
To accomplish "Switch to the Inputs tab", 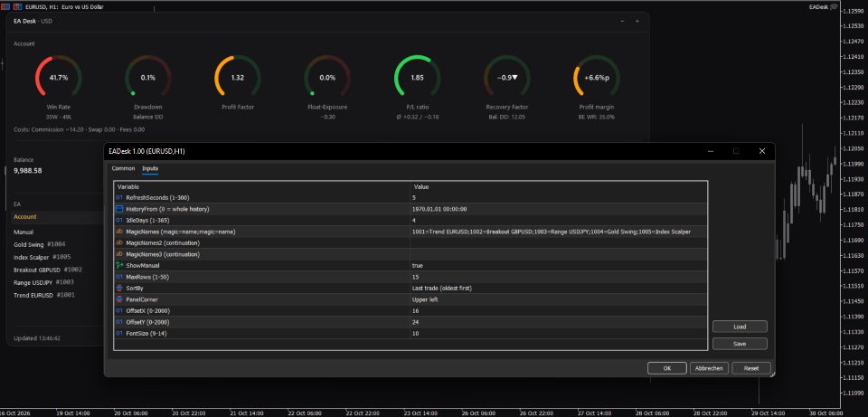I will click(x=150, y=168).
